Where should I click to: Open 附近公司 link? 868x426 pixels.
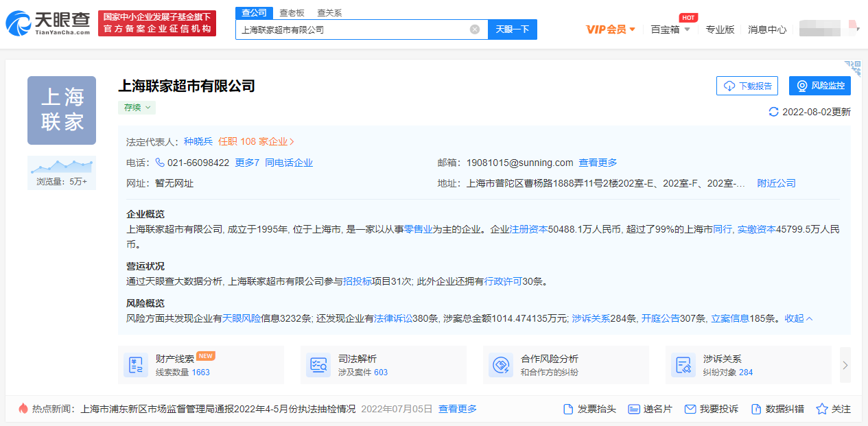tap(776, 183)
